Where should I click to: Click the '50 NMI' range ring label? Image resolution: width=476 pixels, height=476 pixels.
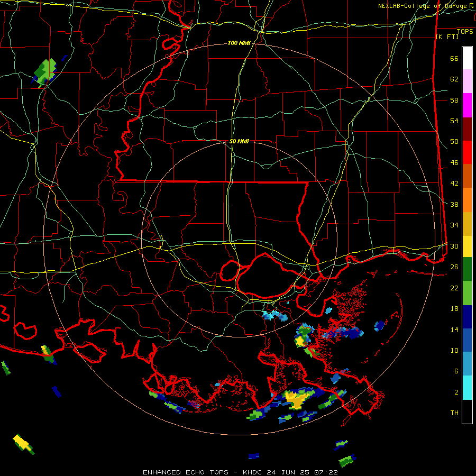pos(239,141)
